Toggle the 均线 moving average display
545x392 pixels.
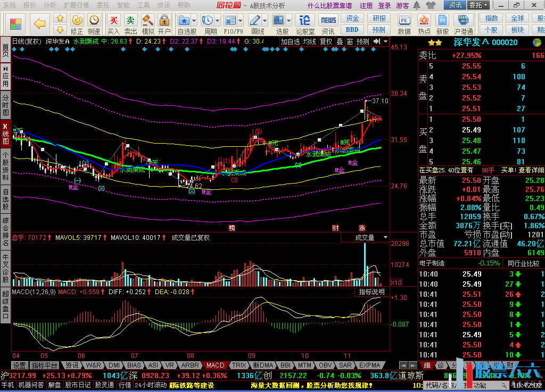click(309, 41)
